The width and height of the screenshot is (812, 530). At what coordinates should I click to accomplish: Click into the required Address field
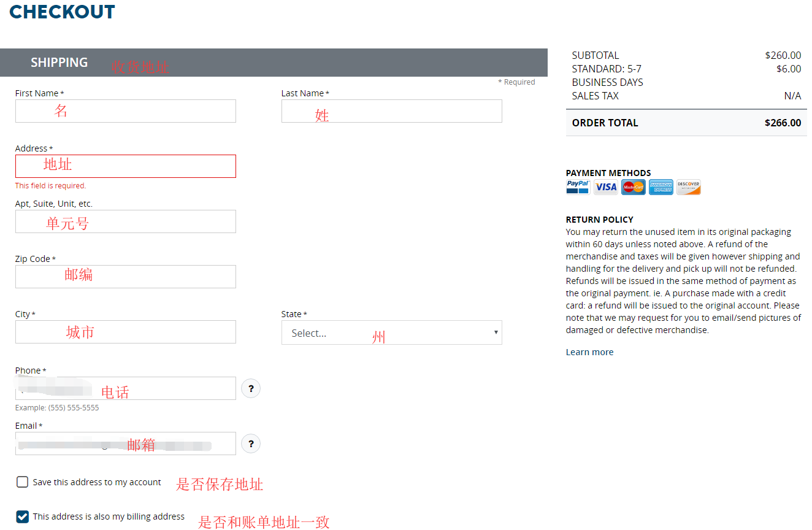coord(125,166)
